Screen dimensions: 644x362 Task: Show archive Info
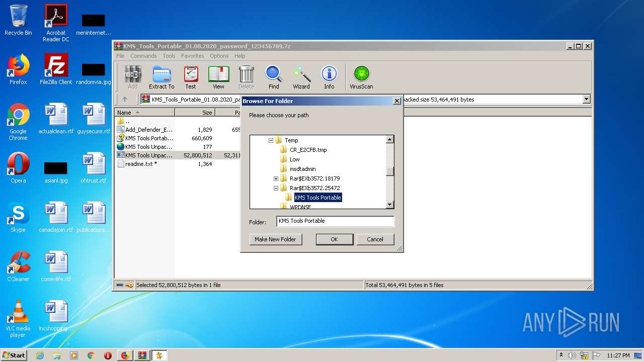[x=329, y=77]
